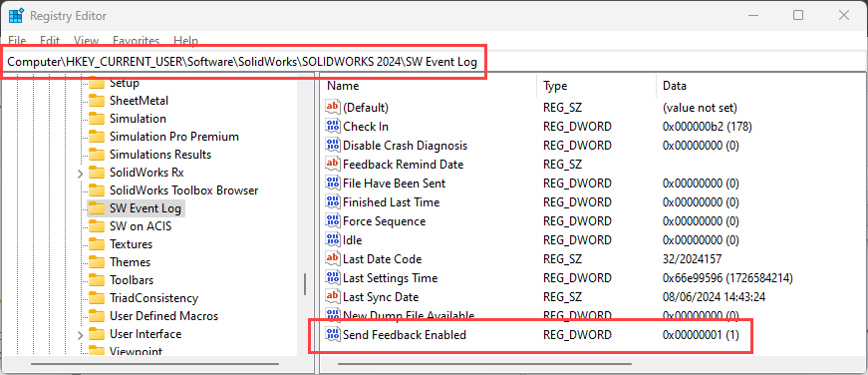Click the Last Settings Time DWORD icon
Screen dimensions: 868x375
click(333, 278)
